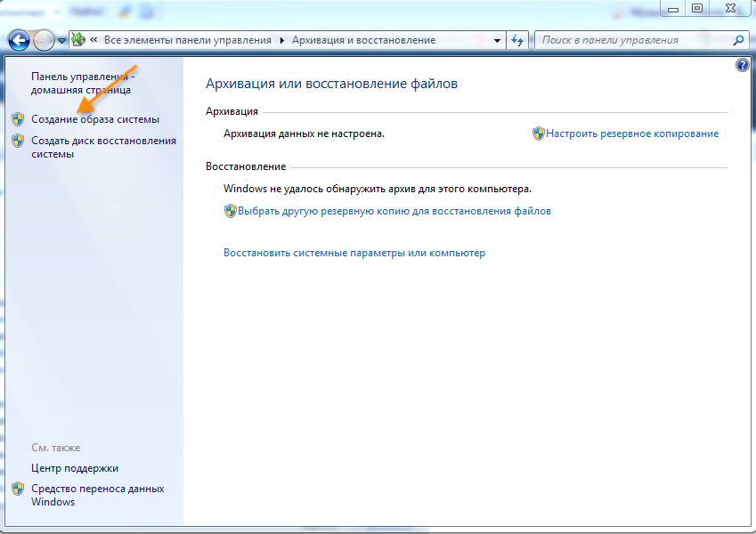Expand breadcrumb arrow after 'Все элементы панели управления'
This screenshot has width=756, height=534.
tap(281, 40)
